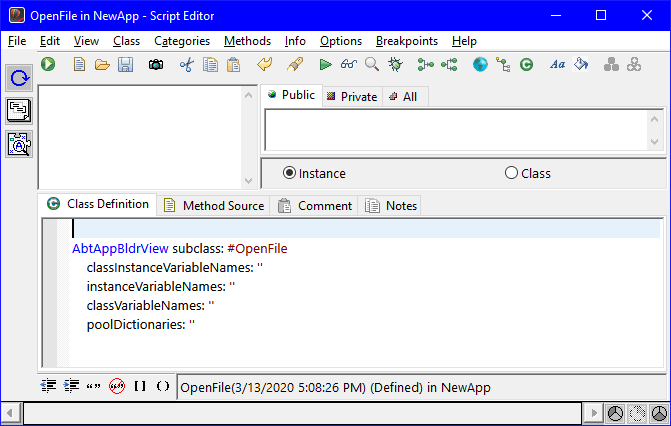Click the scissors Cut icon
Screen dimensions: 671x426
[186, 64]
